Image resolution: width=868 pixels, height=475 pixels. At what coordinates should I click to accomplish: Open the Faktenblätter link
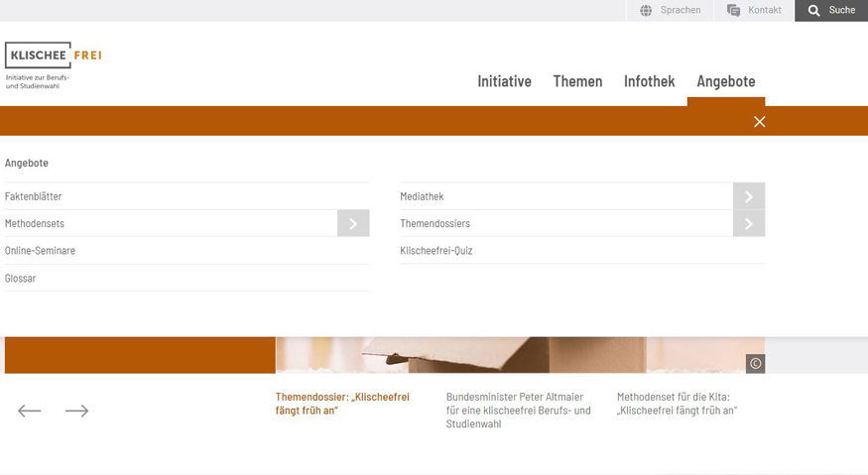[34, 196]
